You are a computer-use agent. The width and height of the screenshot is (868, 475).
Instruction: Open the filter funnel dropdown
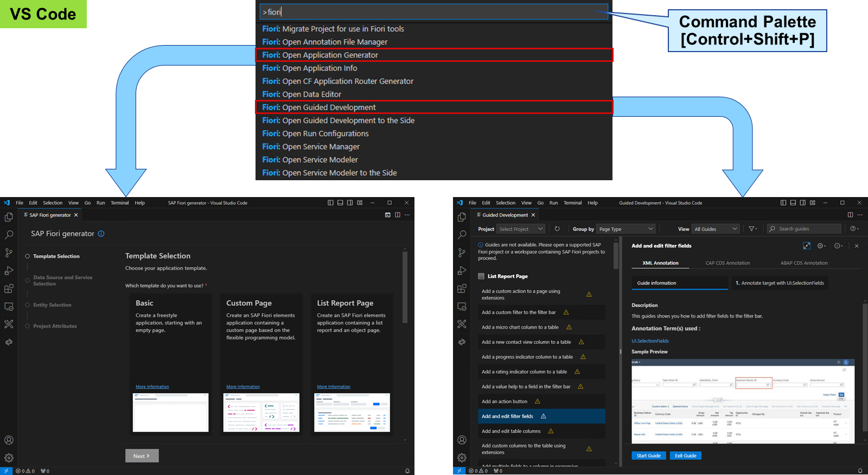coord(753,229)
